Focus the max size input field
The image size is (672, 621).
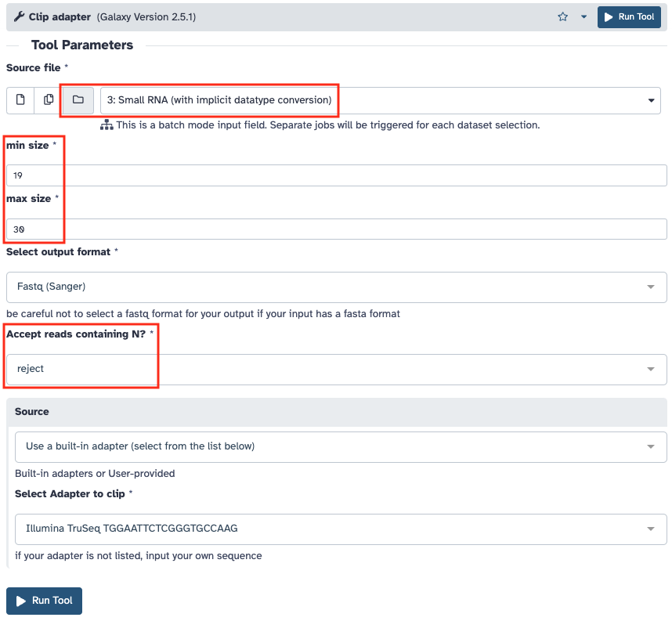point(336,229)
